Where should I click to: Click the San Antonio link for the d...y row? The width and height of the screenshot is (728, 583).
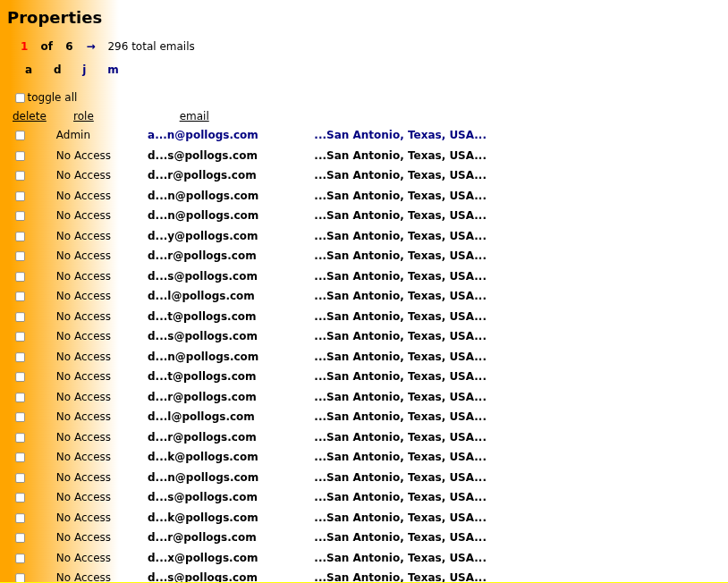[400, 235]
